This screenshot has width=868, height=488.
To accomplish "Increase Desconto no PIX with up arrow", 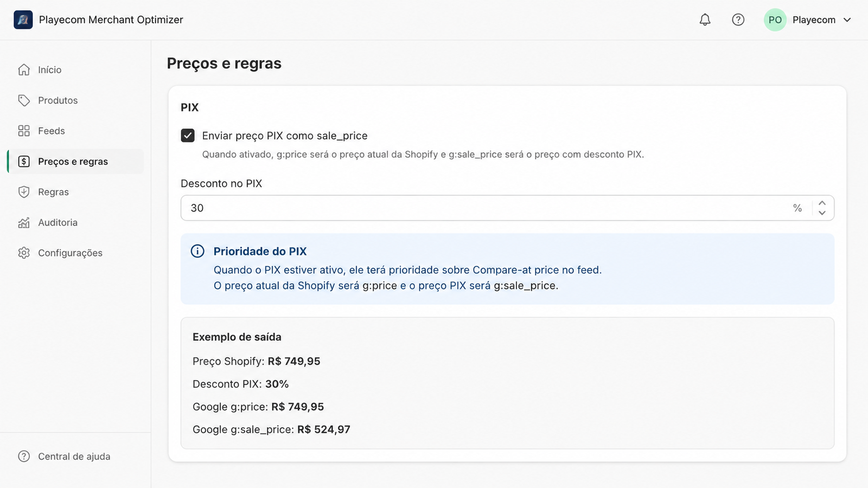I will [x=822, y=203].
